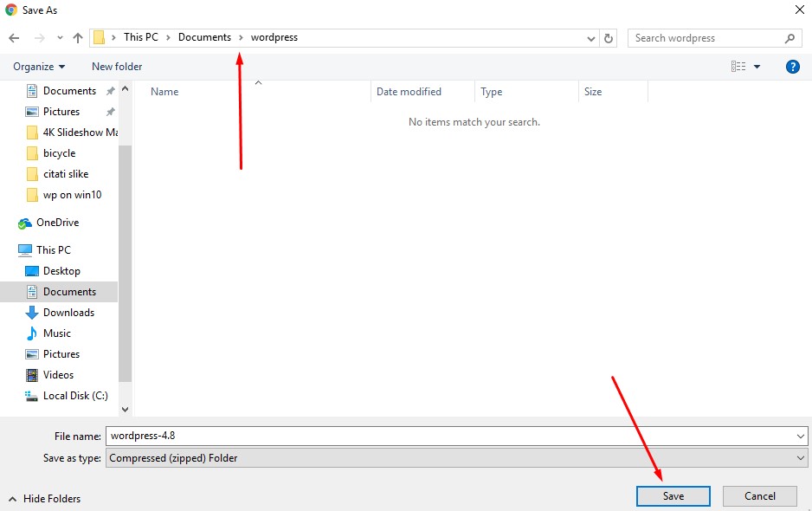Select This PC in the address path
This screenshot has height=511, width=812.
pyautogui.click(x=141, y=37)
